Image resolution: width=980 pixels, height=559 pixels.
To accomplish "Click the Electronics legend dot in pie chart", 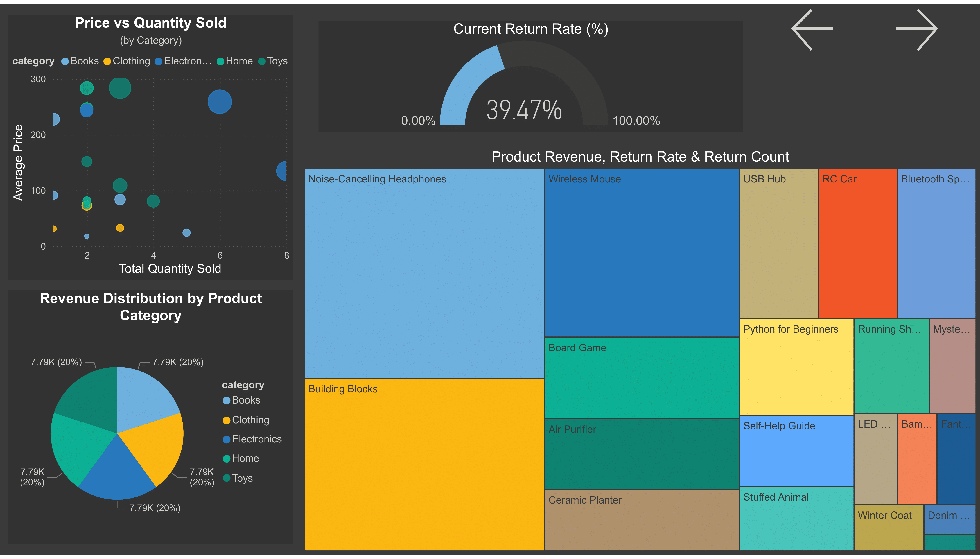I will [227, 439].
